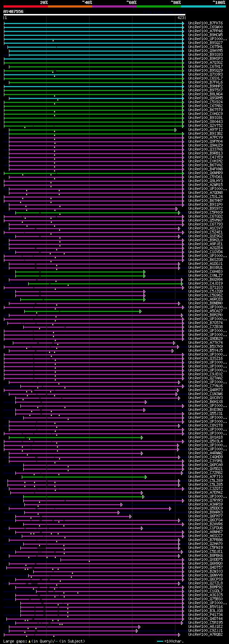This screenshot has height=644, width=229.
Task: Click the UniRef100_A7Q3G2 label
Action: coord(205,62)
